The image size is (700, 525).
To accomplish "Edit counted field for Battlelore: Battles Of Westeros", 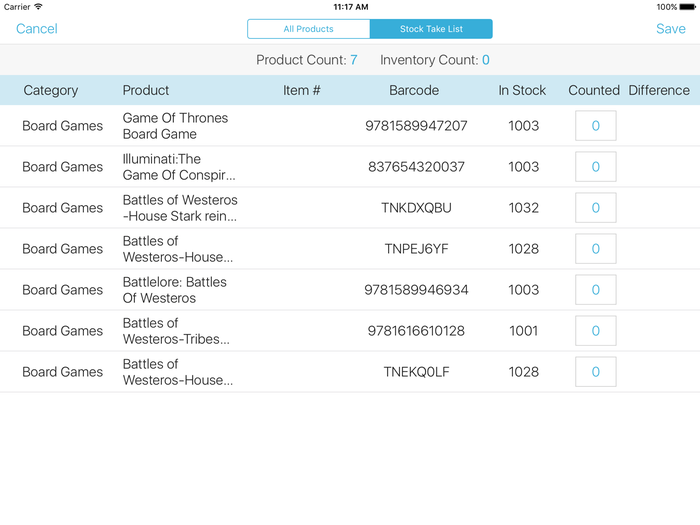I will tap(596, 290).
